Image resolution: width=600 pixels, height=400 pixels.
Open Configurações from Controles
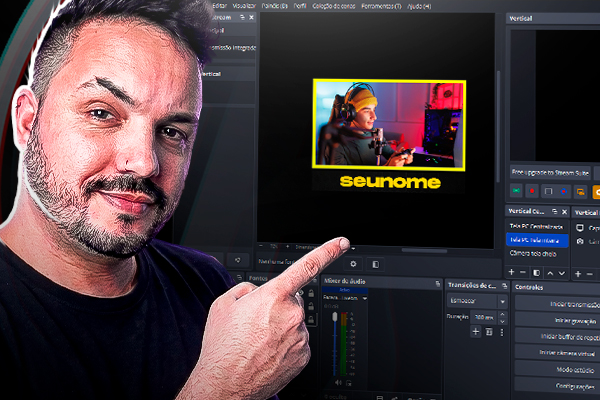(x=558, y=386)
